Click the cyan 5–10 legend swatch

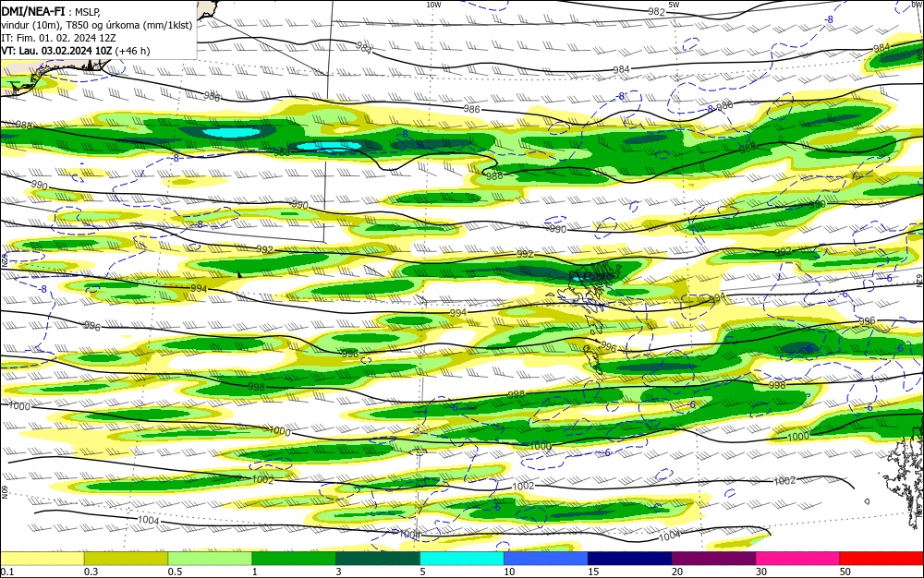pyautogui.click(x=462, y=559)
